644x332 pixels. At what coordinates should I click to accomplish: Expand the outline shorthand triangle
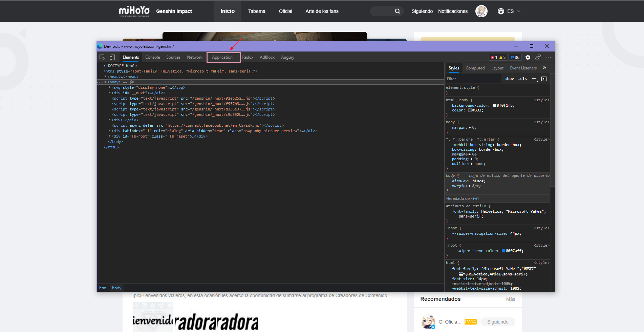pyautogui.click(x=472, y=164)
